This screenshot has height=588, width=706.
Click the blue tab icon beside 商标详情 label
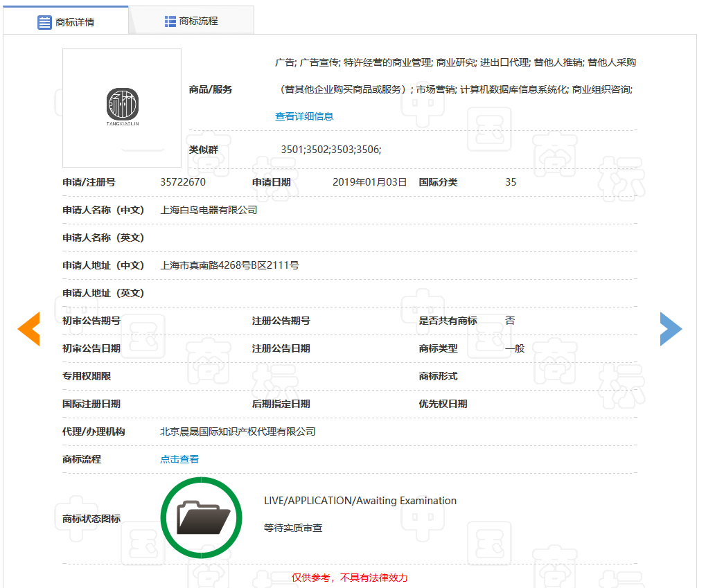coord(44,21)
